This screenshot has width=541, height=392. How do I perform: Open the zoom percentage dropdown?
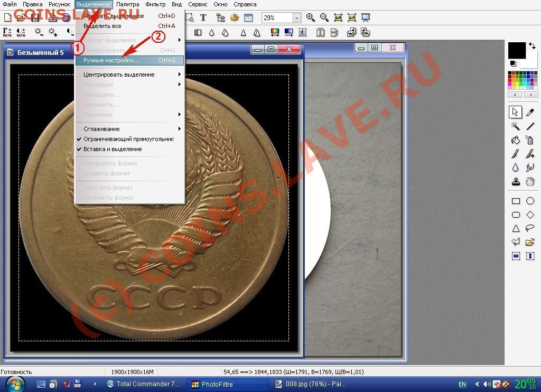click(x=296, y=17)
